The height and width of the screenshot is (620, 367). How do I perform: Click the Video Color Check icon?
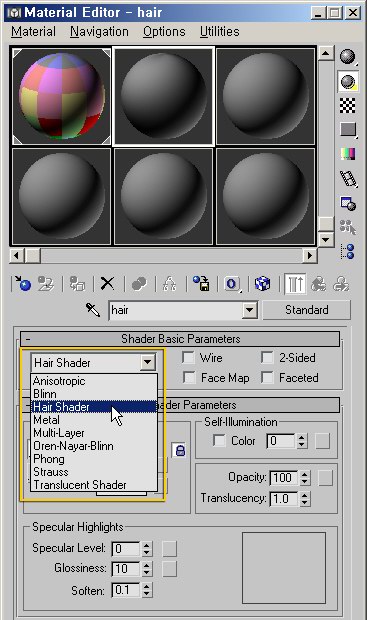pos(348,154)
